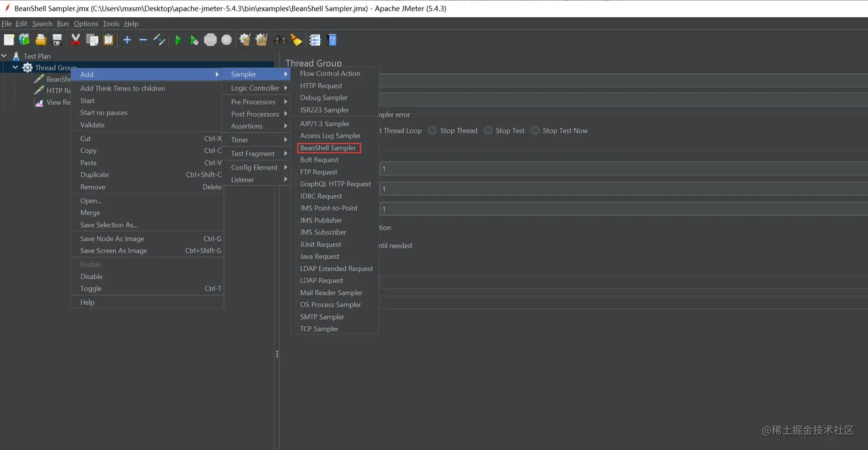Open the Timer submenu
Screen dimensions: 868x450
point(255,140)
